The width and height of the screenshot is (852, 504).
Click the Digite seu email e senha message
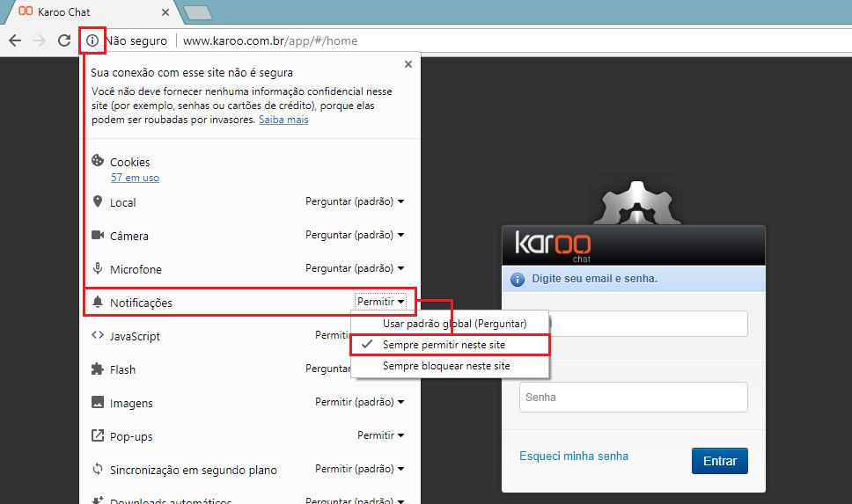point(594,279)
